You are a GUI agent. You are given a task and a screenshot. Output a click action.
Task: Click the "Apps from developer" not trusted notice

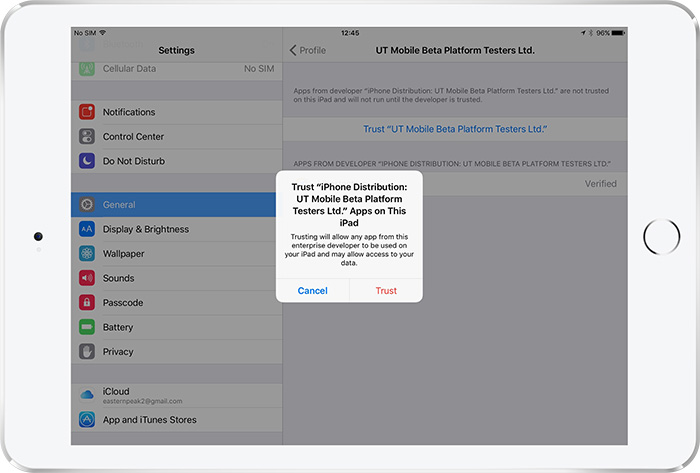click(x=451, y=95)
